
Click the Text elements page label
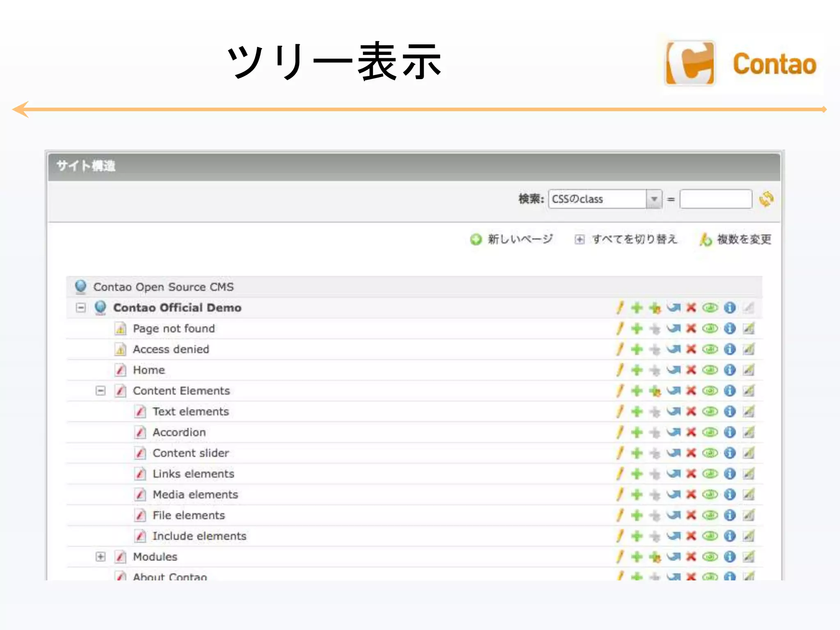point(191,411)
